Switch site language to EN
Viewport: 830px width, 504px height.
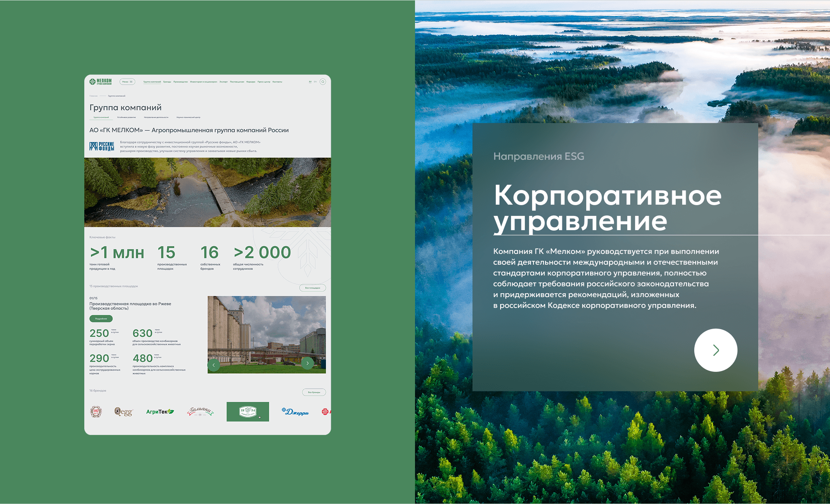tap(315, 82)
